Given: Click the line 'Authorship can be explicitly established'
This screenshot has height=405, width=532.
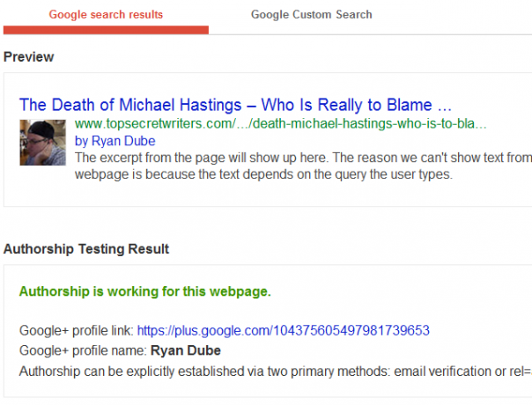Looking at the screenshot, I should (x=276, y=372).
